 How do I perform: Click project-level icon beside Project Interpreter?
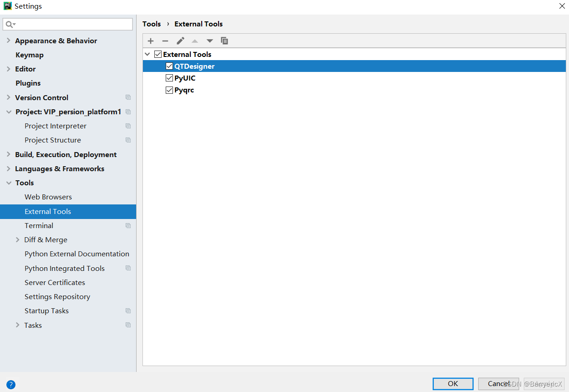click(x=128, y=126)
